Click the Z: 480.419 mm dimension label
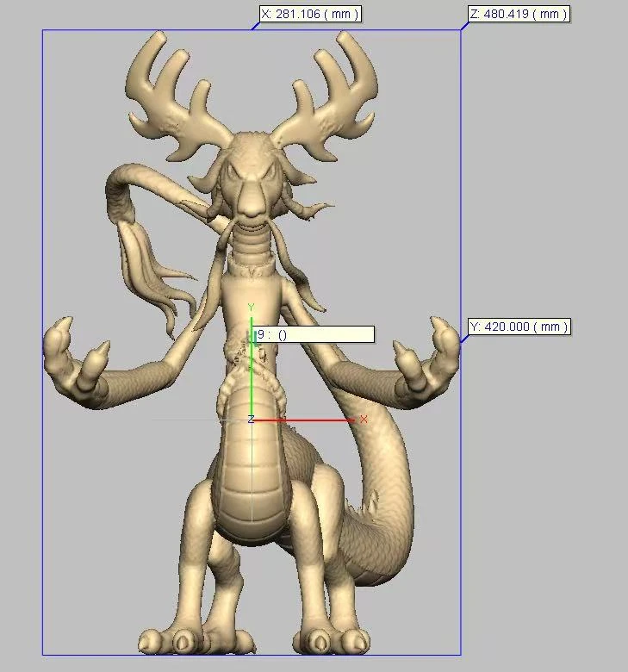 coord(519,14)
